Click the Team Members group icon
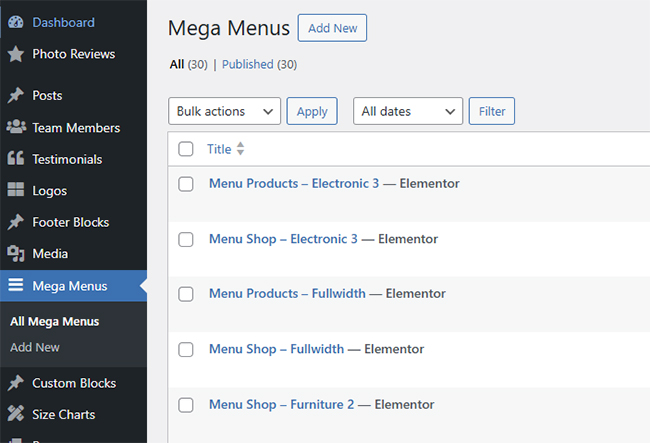The width and height of the screenshot is (650, 443). (x=16, y=127)
